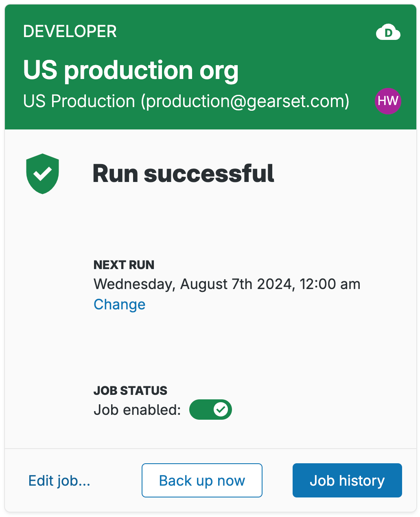Click the 'Job enabled:' label
Screen dimensions: 420x517
click(137, 410)
